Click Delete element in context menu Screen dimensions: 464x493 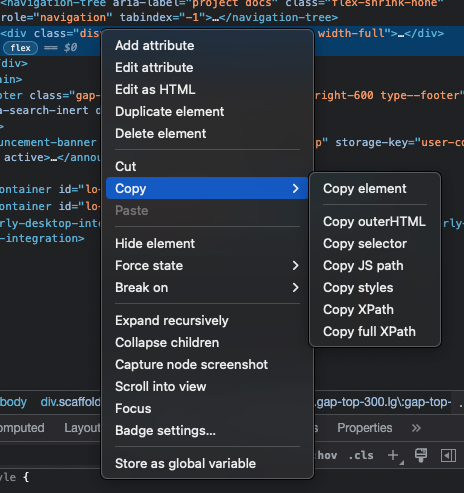pyautogui.click(x=160, y=134)
